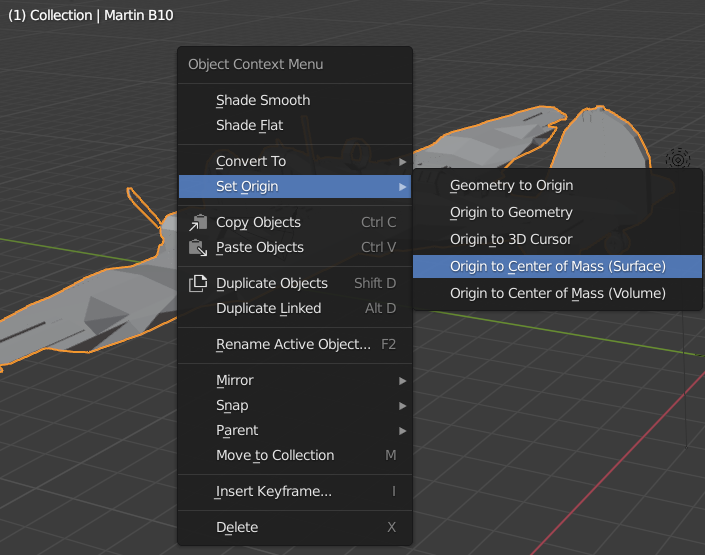
Task: Expand the Snap submenu arrow
Action: (x=402, y=406)
